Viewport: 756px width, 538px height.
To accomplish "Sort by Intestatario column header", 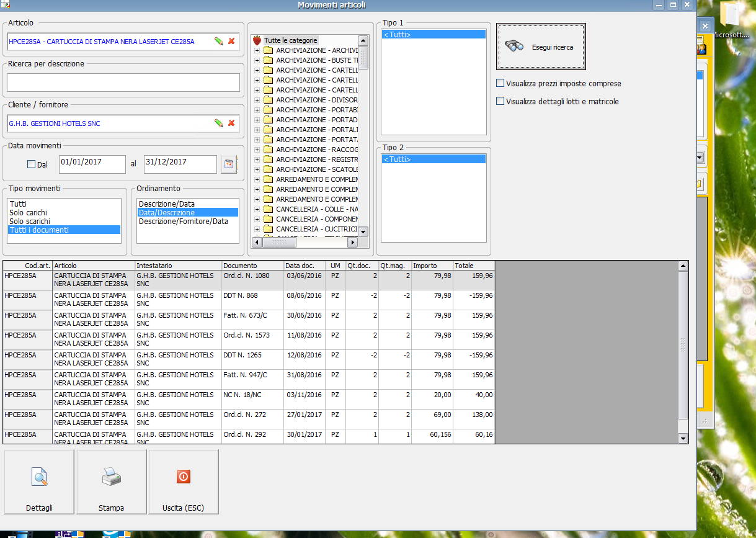I will (x=178, y=266).
